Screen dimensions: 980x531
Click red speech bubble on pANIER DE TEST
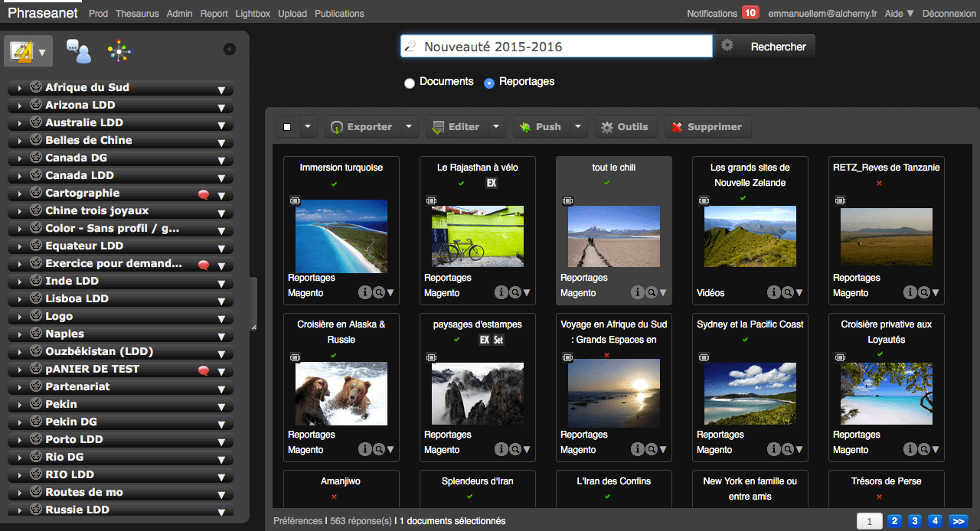pos(204,370)
